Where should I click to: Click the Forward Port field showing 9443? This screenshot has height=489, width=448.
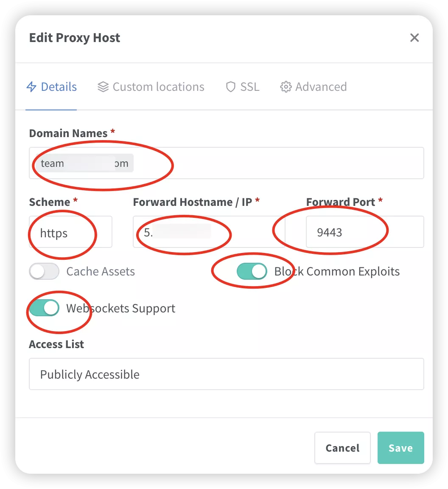365,232
